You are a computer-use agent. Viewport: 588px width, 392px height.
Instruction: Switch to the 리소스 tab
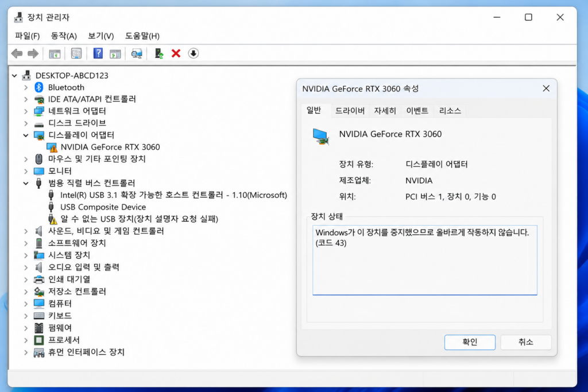(450, 111)
